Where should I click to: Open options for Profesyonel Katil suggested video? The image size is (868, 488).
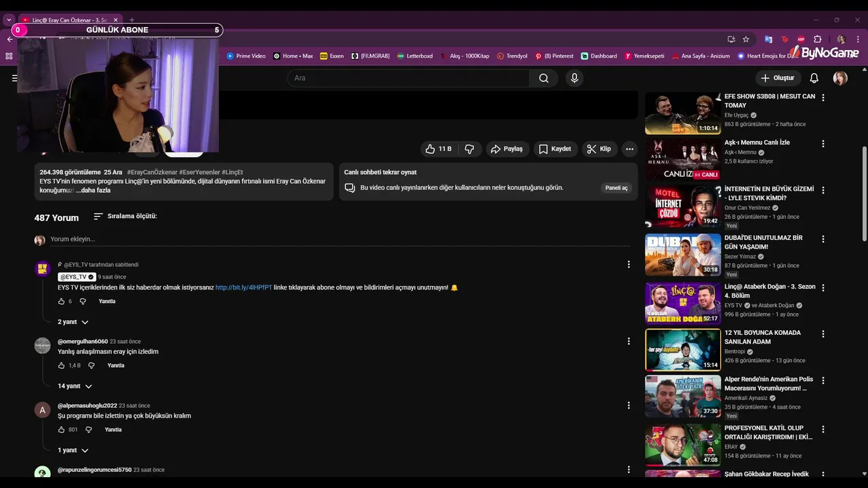point(823,429)
